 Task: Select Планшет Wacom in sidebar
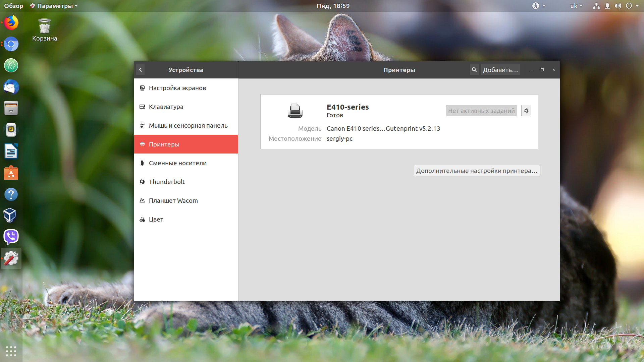pos(186,200)
